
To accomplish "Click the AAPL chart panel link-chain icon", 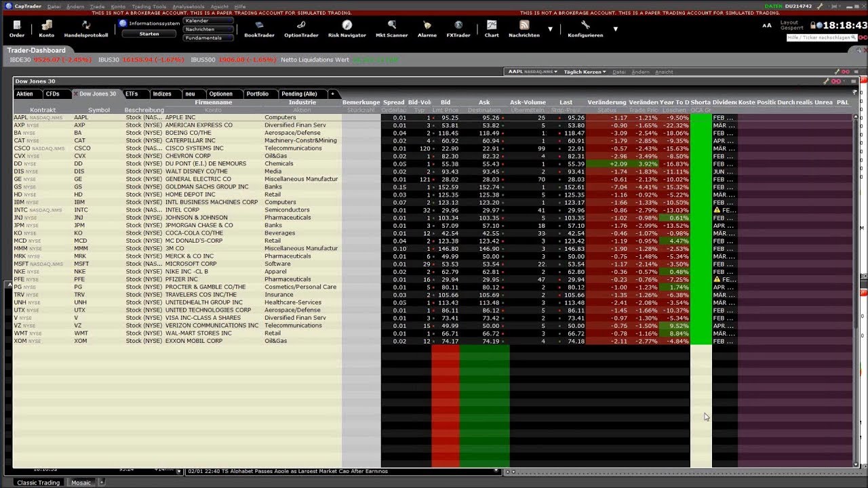I will coord(845,72).
